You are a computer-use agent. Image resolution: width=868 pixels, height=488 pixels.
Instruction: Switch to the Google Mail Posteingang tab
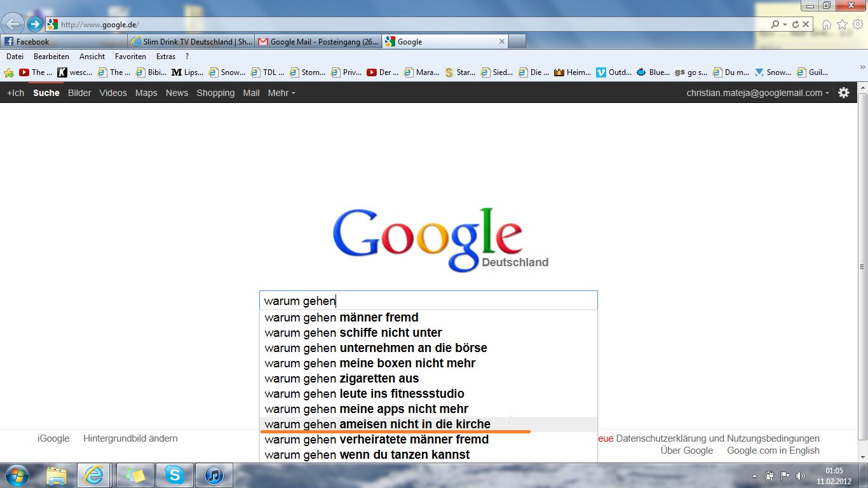(x=318, y=42)
